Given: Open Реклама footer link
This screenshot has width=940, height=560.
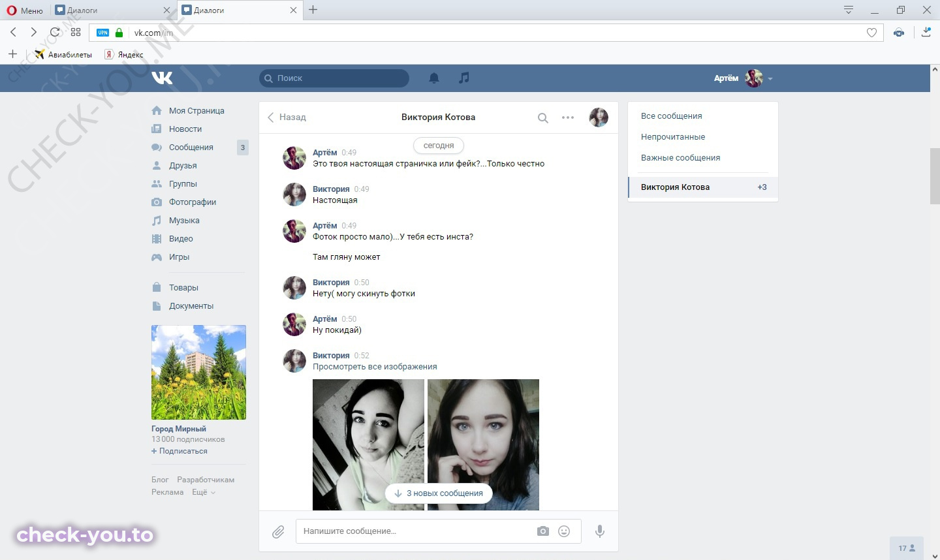Looking at the screenshot, I should click(x=168, y=492).
